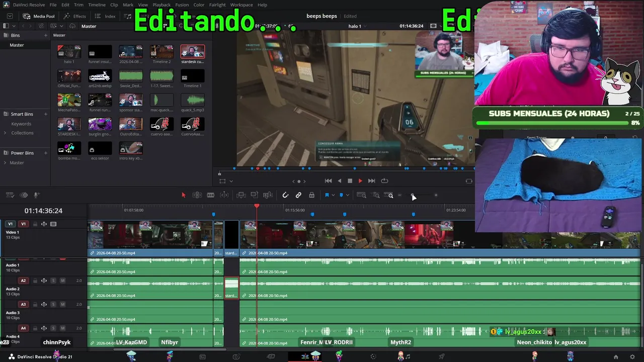Viewport: 644px width, 362px height.
Task: Toggle Video 1 track enable filmstrip icon
Action: pyautogui.click(x=53, y=224)
